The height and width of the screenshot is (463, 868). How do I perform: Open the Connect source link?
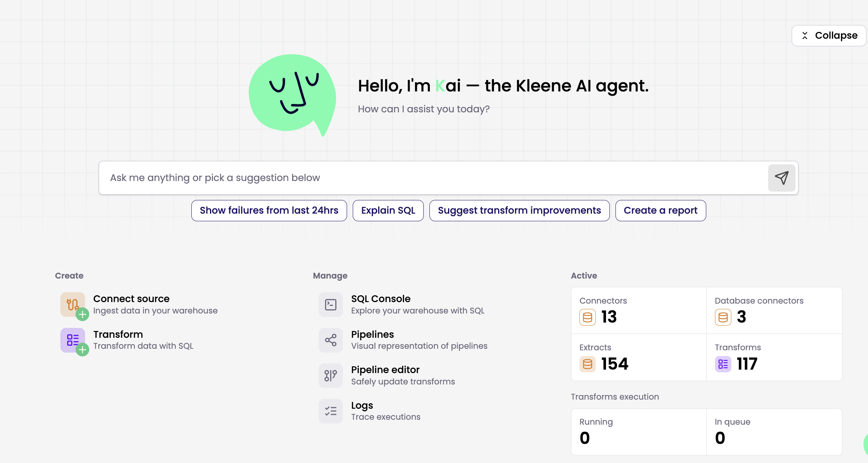(131, 299)
